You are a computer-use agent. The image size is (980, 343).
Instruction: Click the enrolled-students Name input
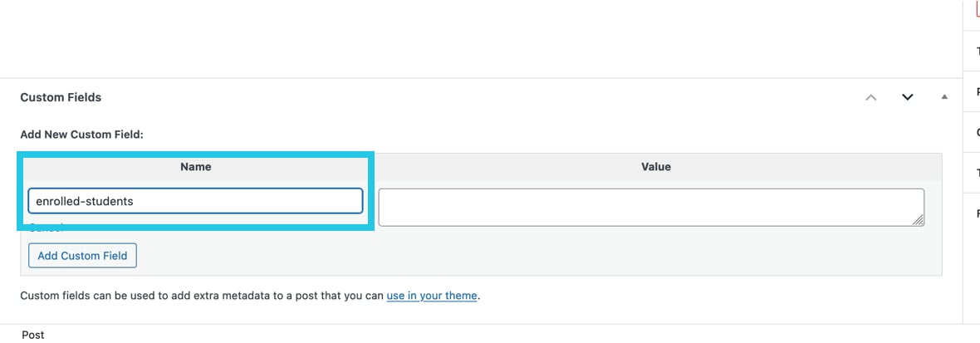196,201
